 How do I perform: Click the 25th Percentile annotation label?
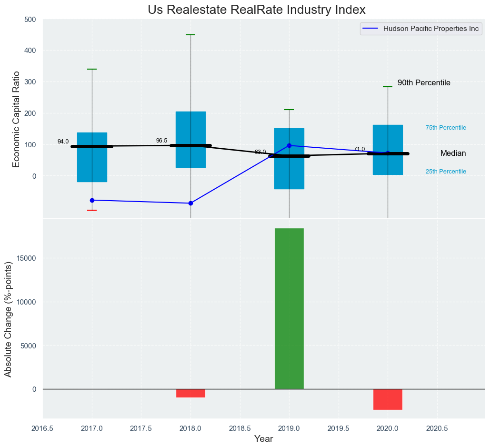(x=446, y=172)
